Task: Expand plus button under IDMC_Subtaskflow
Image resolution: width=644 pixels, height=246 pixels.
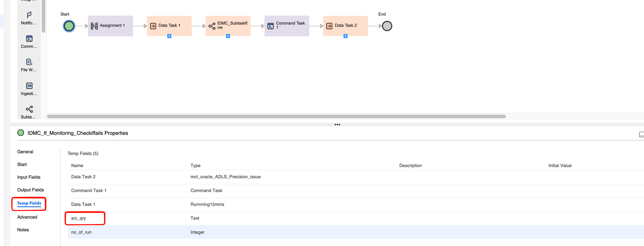Action: pyautogui.click(x=228, y=36)
